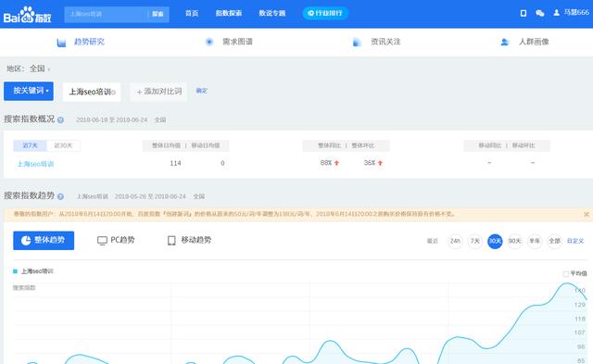Screen dimensions: 593x364
Task: Click the search button in top bar
Action: pos(158,14)
